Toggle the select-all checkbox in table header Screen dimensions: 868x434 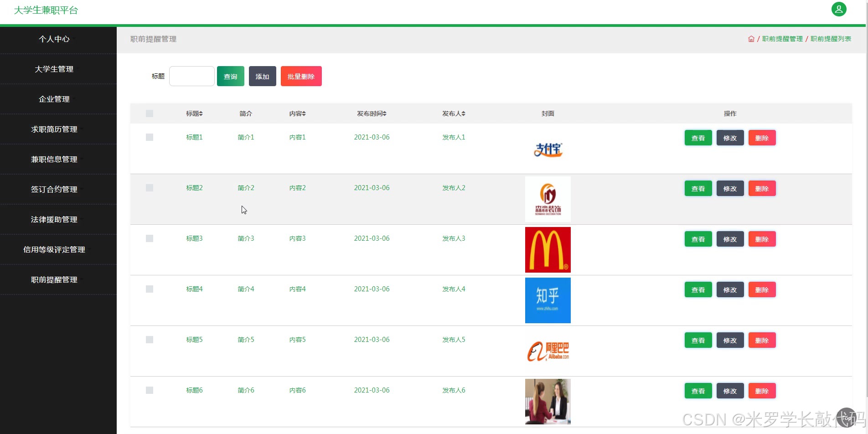coord(150,114)
